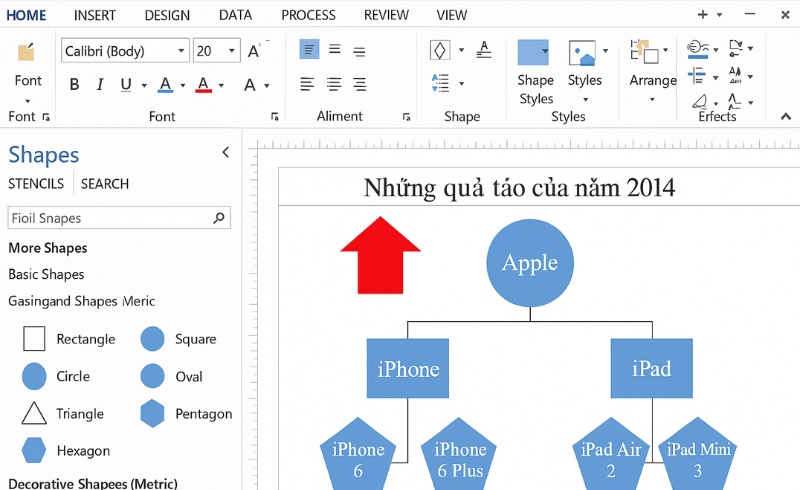Select the Rectangle stencil shape
The image size is (800, 490).
(34, 339)
